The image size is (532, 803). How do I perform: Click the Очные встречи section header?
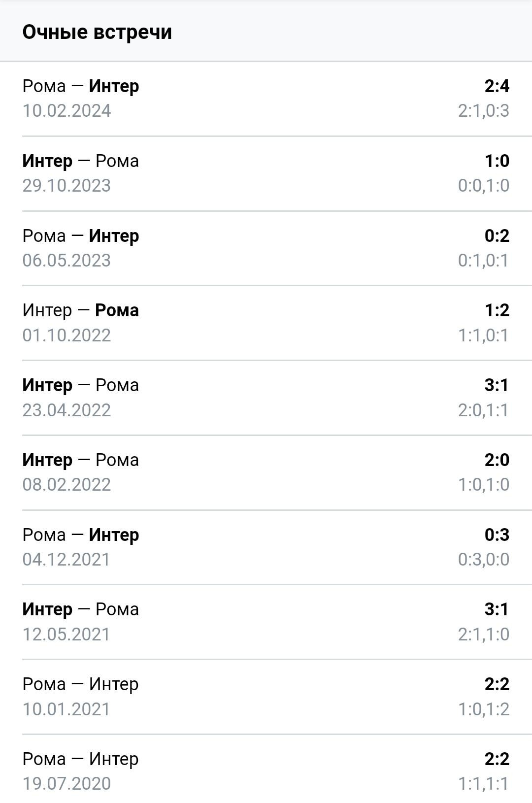pos(97,32)
